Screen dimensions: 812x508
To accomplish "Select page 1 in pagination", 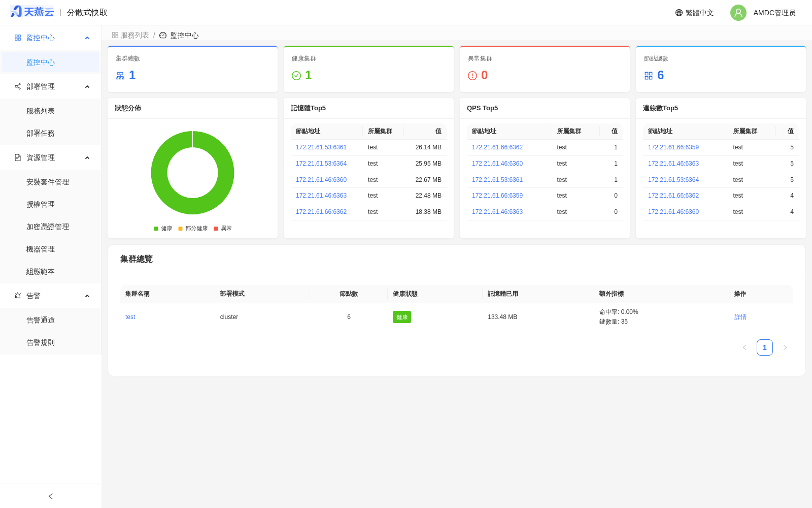I will [765, 347].
